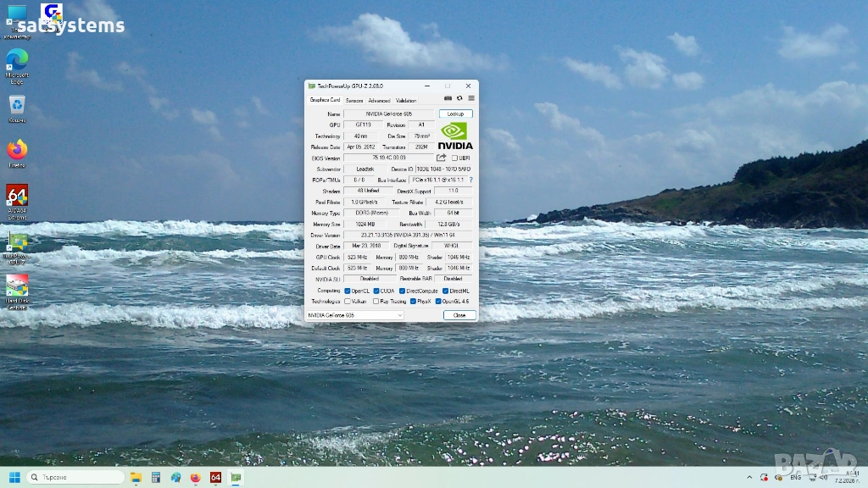868x488 pixels.
Task: Enable the Vulkan checkbox
Action: (348, 301)
